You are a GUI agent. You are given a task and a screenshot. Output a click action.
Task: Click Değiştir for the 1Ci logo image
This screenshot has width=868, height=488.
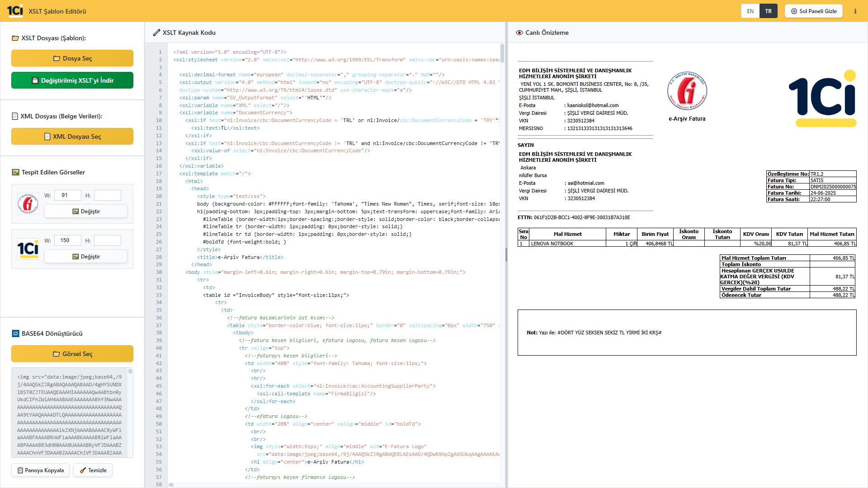[86, 257]
